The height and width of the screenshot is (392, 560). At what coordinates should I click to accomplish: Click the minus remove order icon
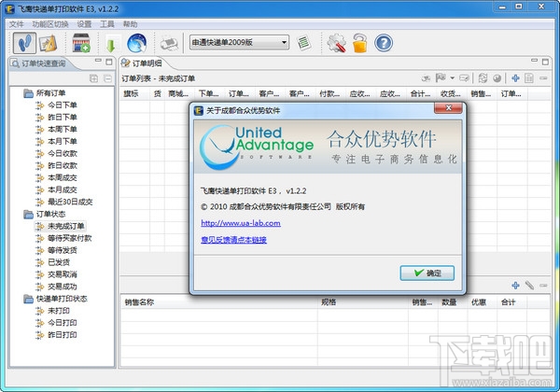click(x=543, y=77)
